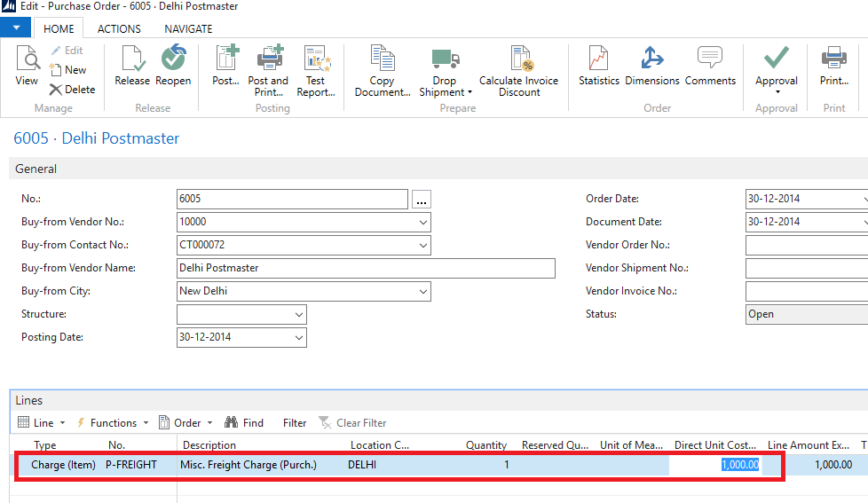Click the Type column header
Viewport: 868px width, 503px height.
[45, 445]
